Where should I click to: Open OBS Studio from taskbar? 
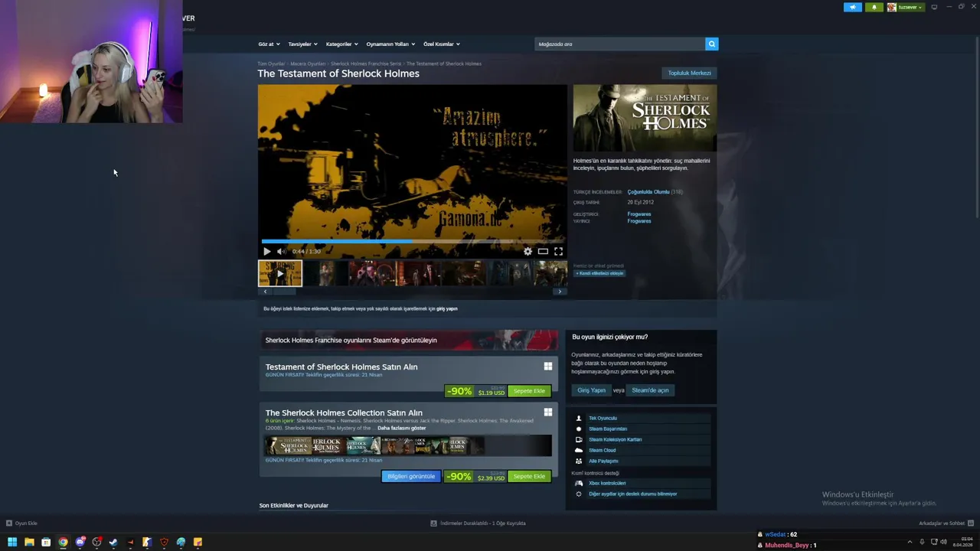click(96, 542)
